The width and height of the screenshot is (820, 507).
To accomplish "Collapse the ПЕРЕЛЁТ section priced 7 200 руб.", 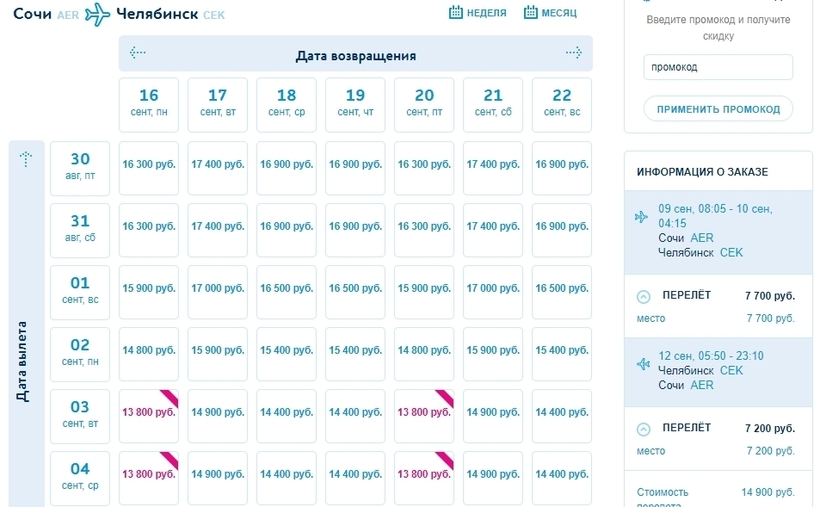I will [643, 429].
